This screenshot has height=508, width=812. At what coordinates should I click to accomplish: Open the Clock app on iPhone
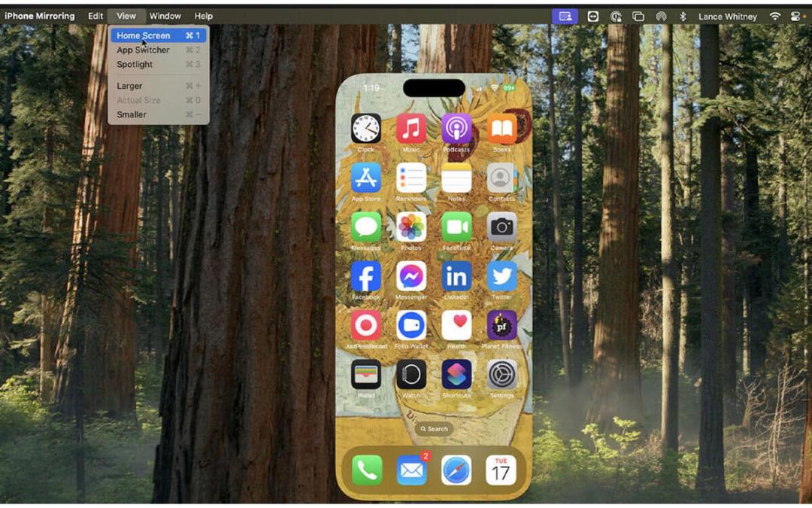point(365,128)
